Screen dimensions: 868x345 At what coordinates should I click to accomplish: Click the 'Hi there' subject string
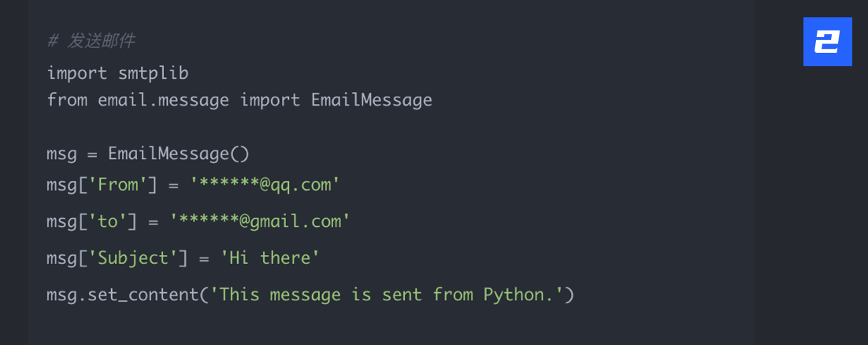click(270, 258)
